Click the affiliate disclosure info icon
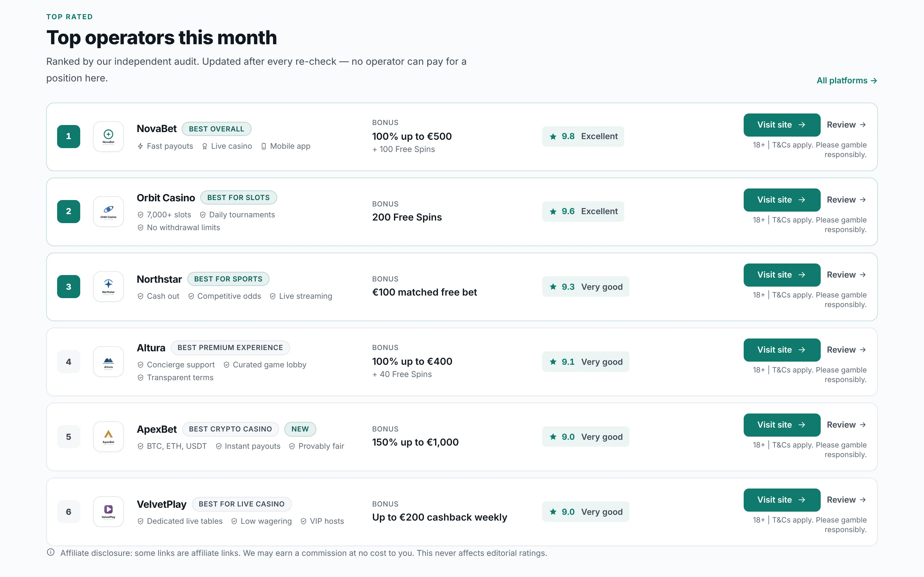This screenshot has height=577, width=924. tap(51, 552)
